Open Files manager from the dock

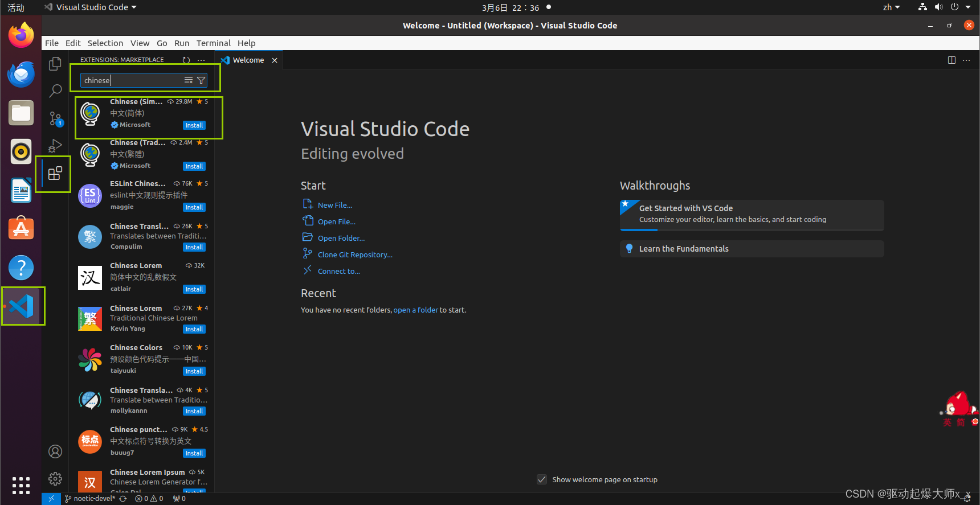21,113
